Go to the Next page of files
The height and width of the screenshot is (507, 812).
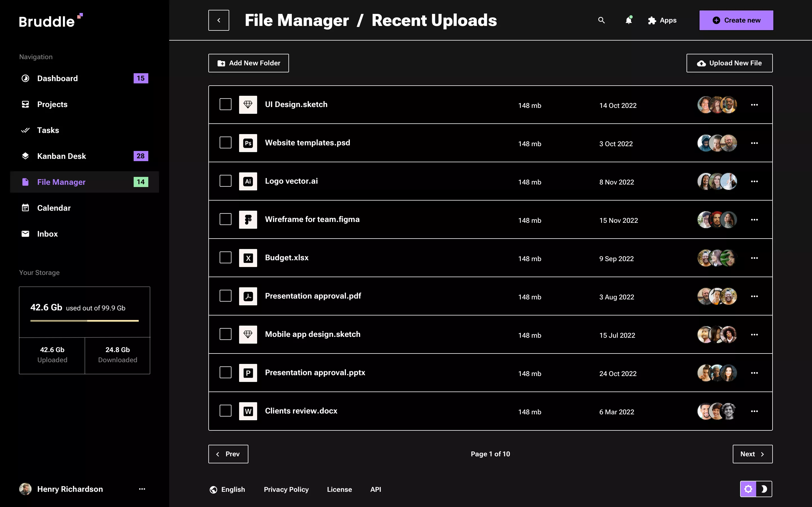pyautogui.click(x=752, y=454)
